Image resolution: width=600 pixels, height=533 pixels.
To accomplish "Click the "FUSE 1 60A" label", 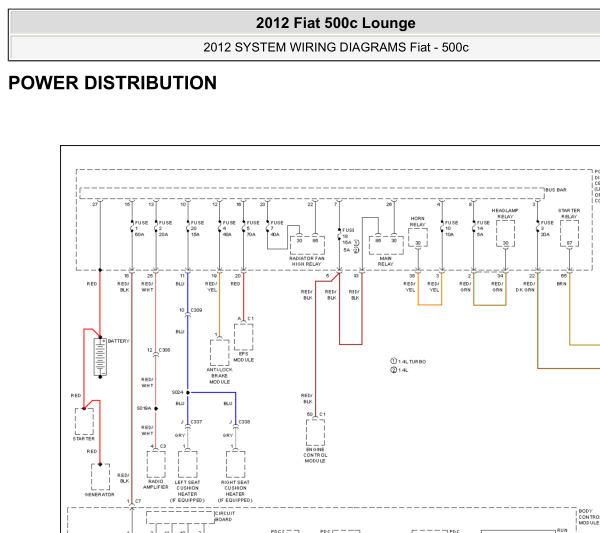I will click(x=141, y=228).
